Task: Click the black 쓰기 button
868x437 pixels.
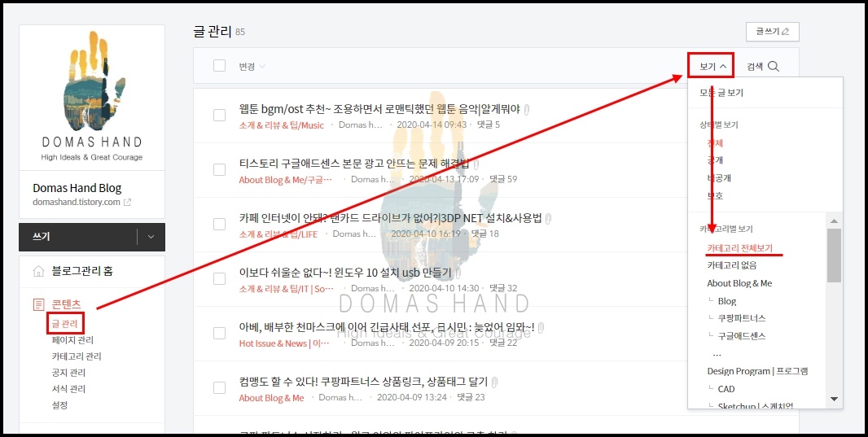Action: (79, 237)
